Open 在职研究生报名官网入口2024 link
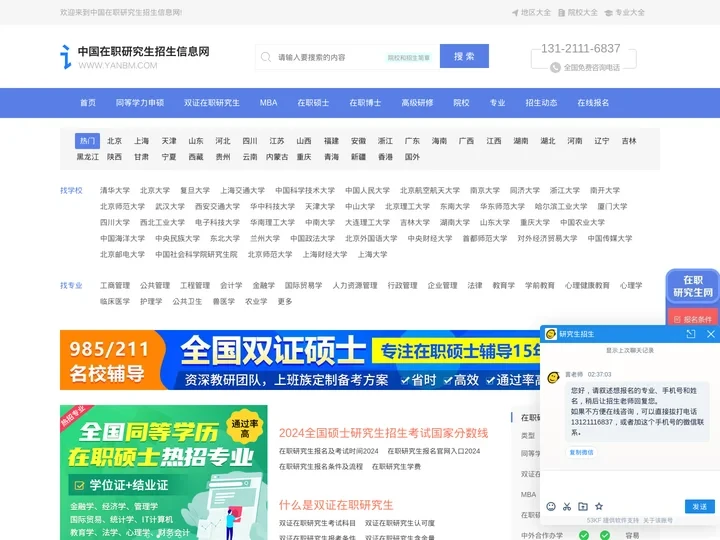The image size is (720, 540). pos(433,451)
